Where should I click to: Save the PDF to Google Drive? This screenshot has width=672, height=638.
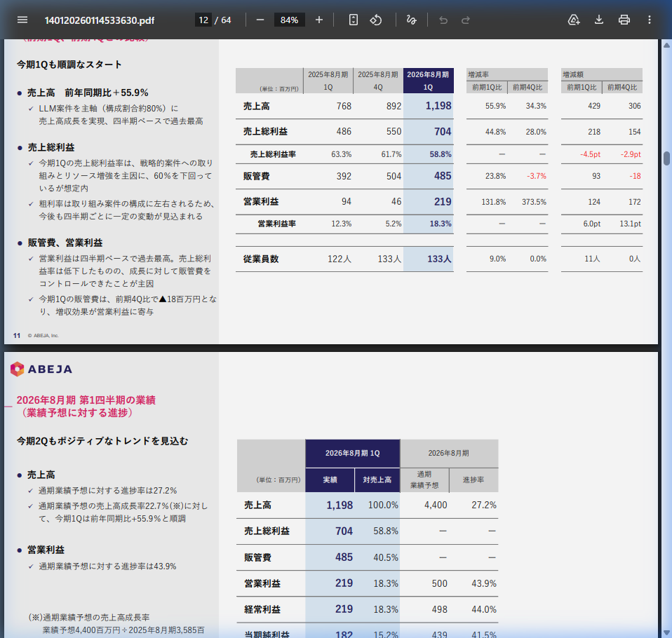click(x=574, y=20)
